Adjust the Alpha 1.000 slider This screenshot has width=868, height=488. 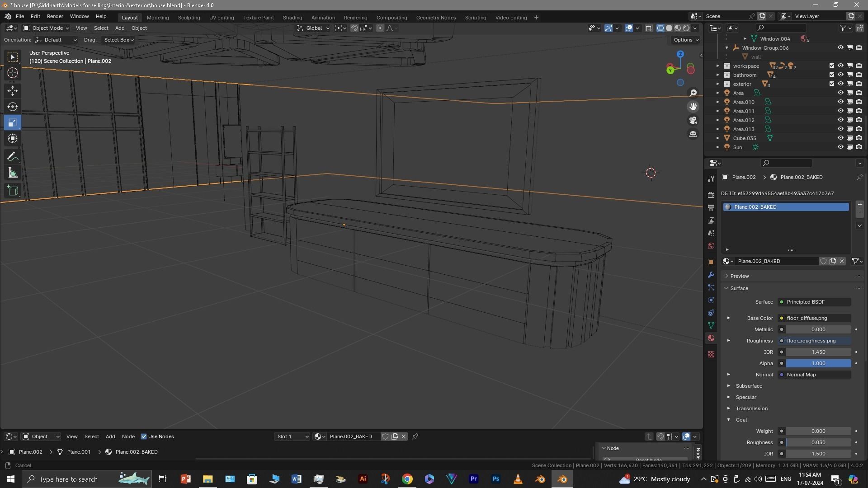pos(818,363)
